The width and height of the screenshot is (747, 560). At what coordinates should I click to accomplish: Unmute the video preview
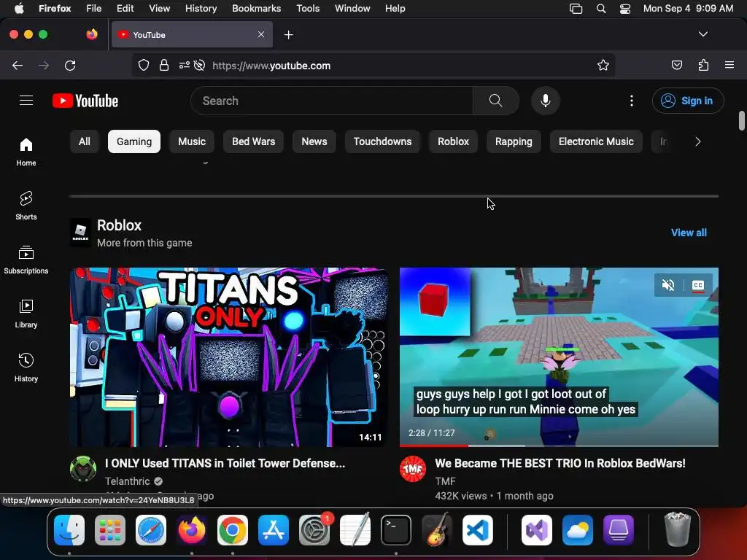click(668, 285)
